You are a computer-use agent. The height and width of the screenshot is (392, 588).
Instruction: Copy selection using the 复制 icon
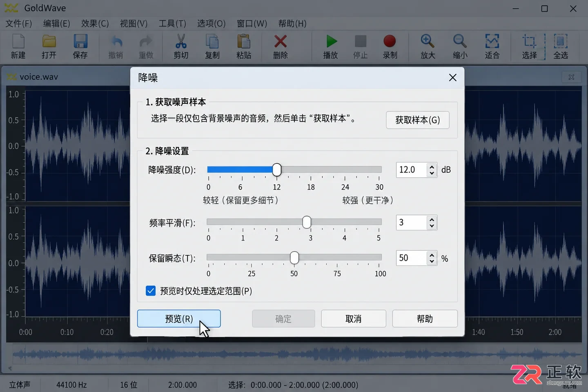point(212,41)
